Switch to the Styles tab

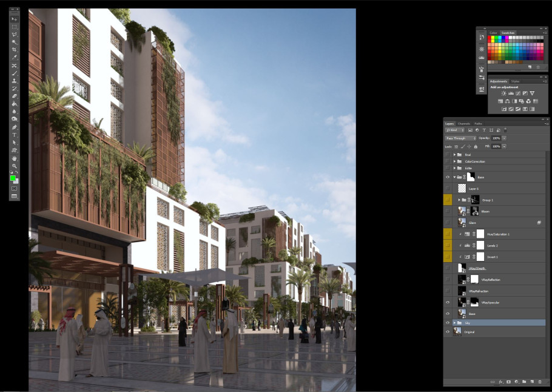(515, 81)
